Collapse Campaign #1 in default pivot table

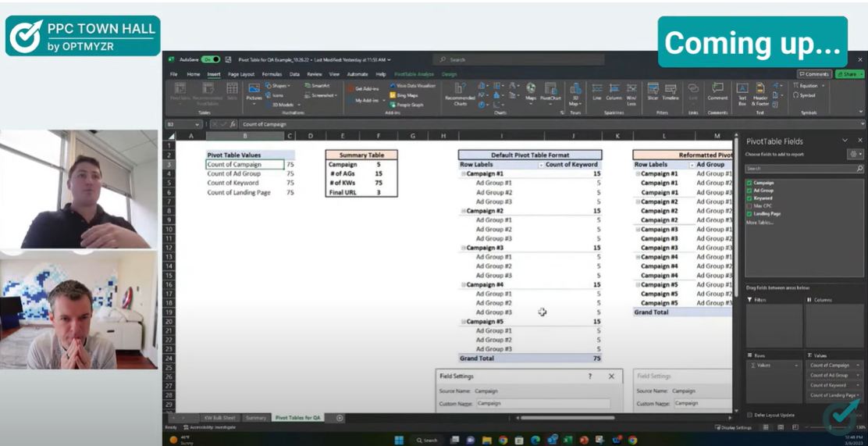(x=464, y=173)
